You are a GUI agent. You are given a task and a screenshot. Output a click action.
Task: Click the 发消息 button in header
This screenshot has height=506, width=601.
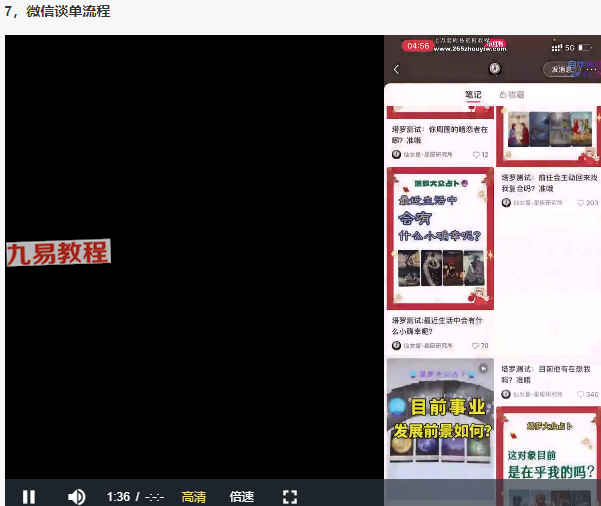point(560,69)
